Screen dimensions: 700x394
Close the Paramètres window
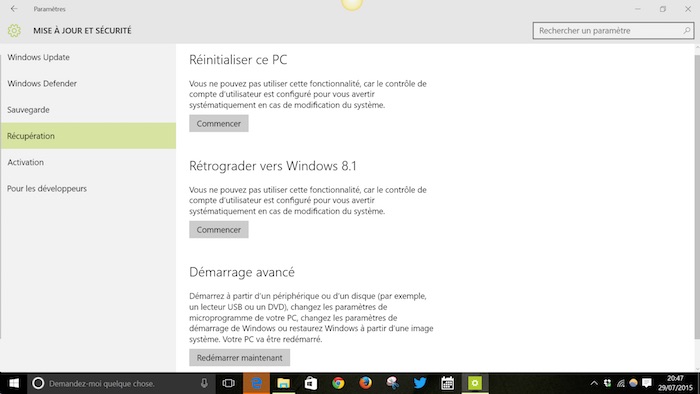[x=688, y=9]
